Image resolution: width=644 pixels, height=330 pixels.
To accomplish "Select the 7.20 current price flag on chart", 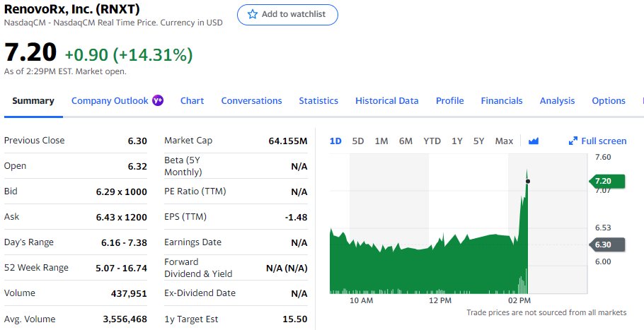I will (607, 181).
